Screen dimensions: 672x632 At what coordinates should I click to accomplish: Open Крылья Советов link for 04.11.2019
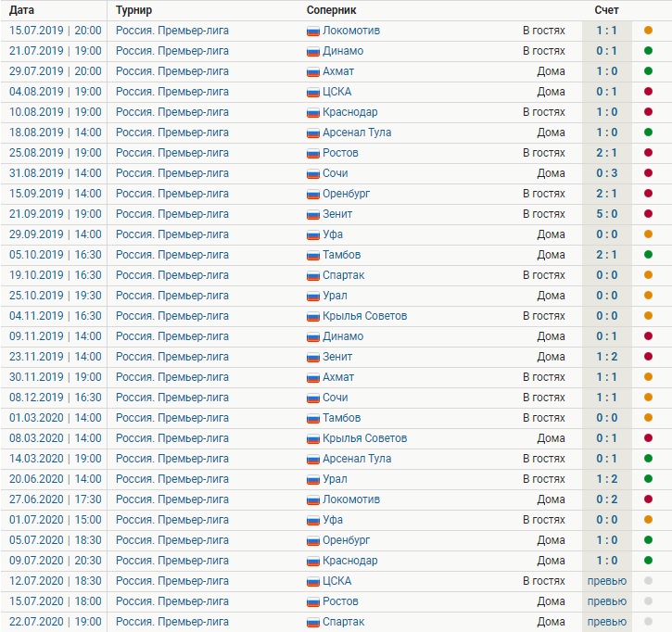pyautogui.click(x=364, y=316)
